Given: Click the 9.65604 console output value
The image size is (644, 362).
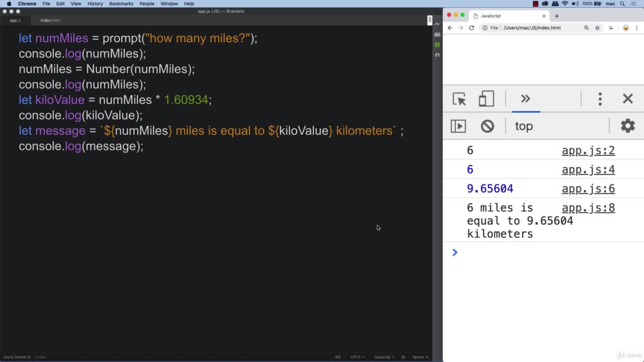Looking at the screenshot, I should [x=490, y=189].
